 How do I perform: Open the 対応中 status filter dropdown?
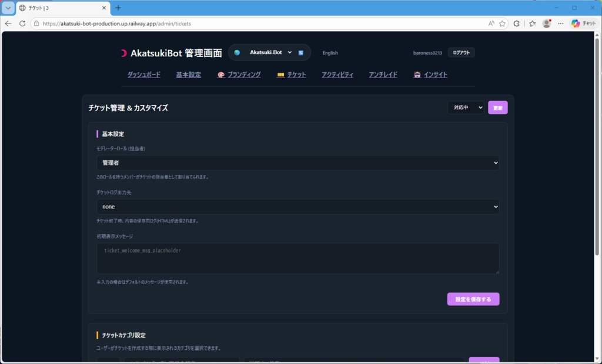pos(466,107)
